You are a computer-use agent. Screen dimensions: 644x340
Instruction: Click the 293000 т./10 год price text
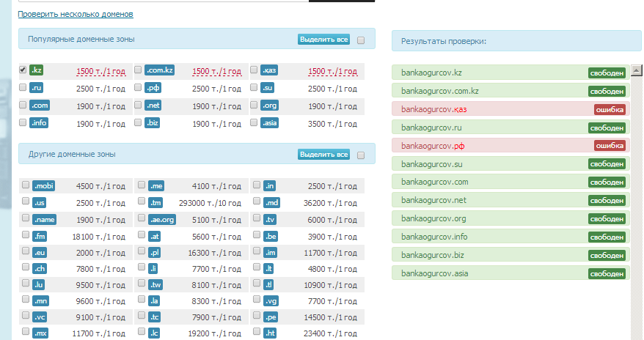tap(210, 203)
